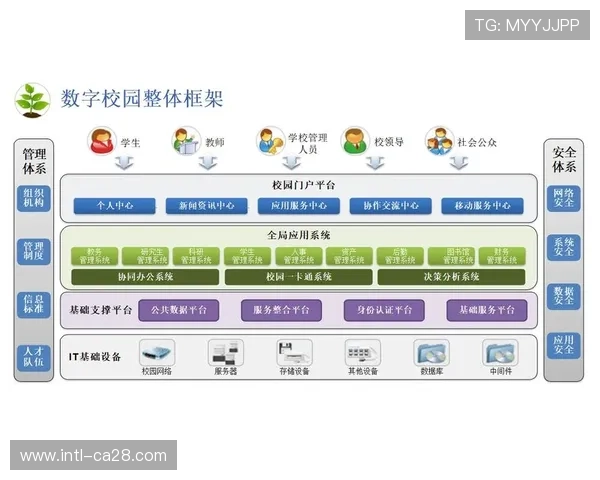Screen dimensions: 600x480
Task: Click the 决策分析系统 bar
Action: 452,277
